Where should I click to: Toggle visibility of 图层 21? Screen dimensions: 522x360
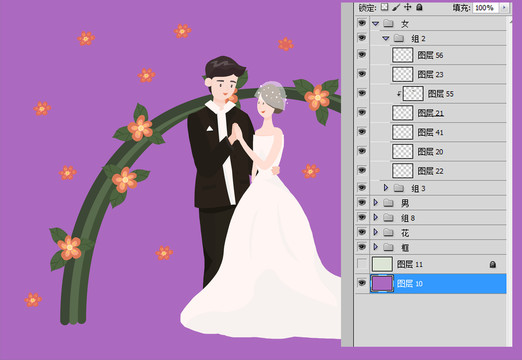click(362, 112)
